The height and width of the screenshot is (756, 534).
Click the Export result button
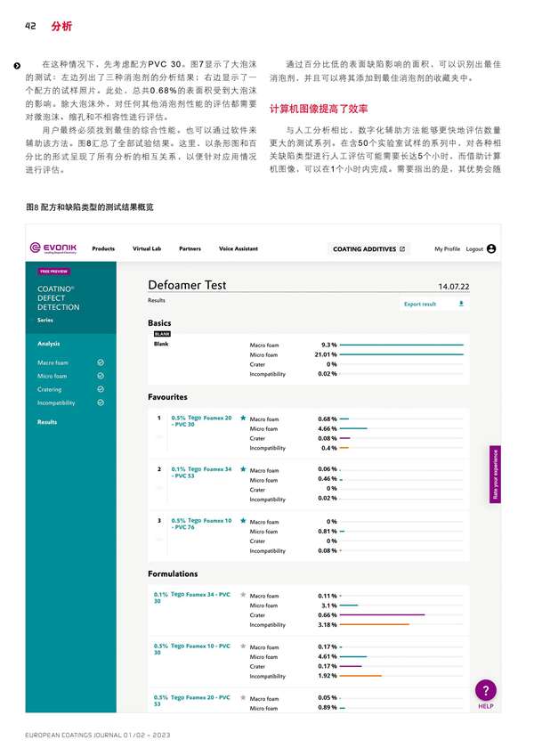(x=420, y=304)
